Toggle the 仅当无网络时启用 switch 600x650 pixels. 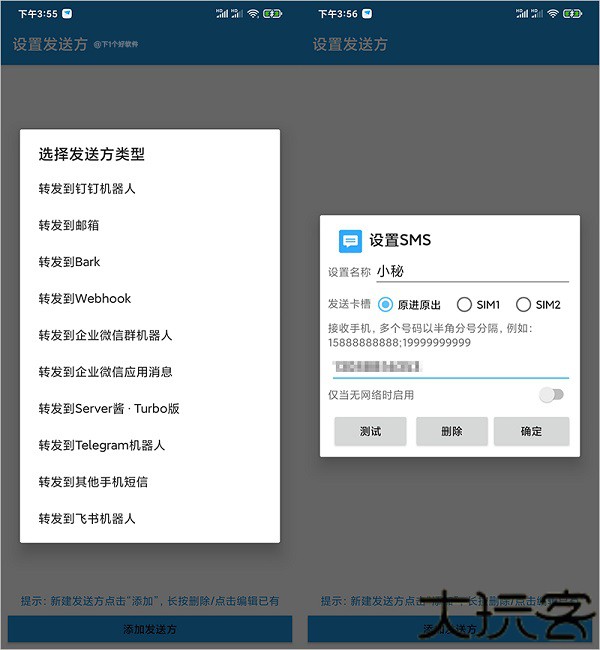[x=551, y=395]
